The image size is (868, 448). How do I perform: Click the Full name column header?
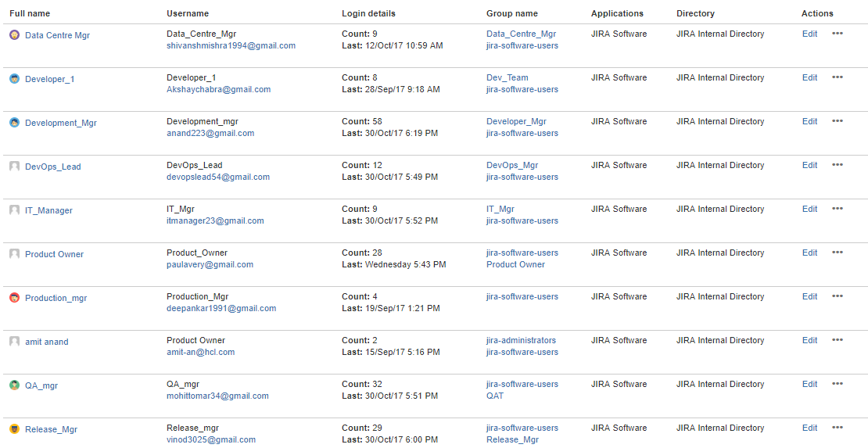pos(30,13)
